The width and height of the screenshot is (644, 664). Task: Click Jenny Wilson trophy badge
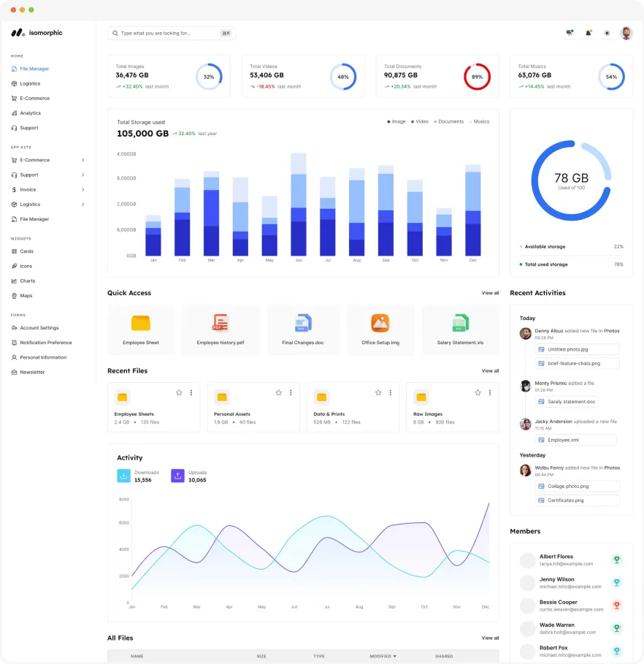(617, 583)
